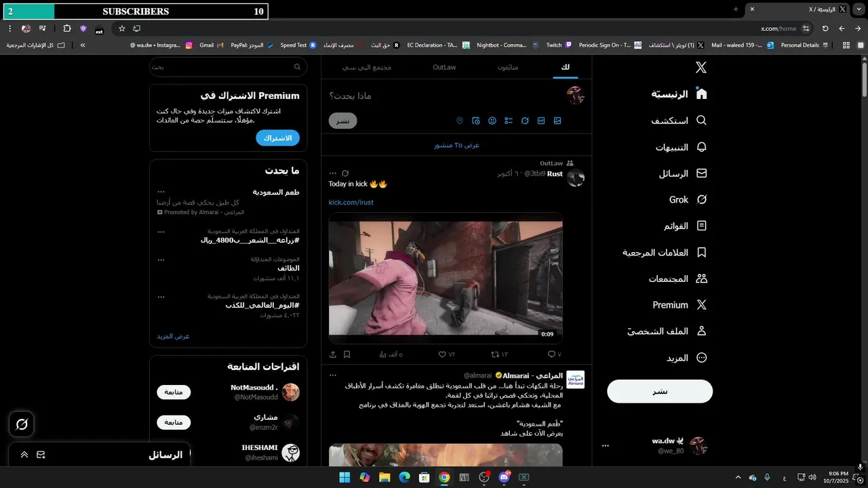This screenshot has height=488, width=868.
Task: Click the ماذا يحدث؟ compose text field
Action: [x=445, y=96]
